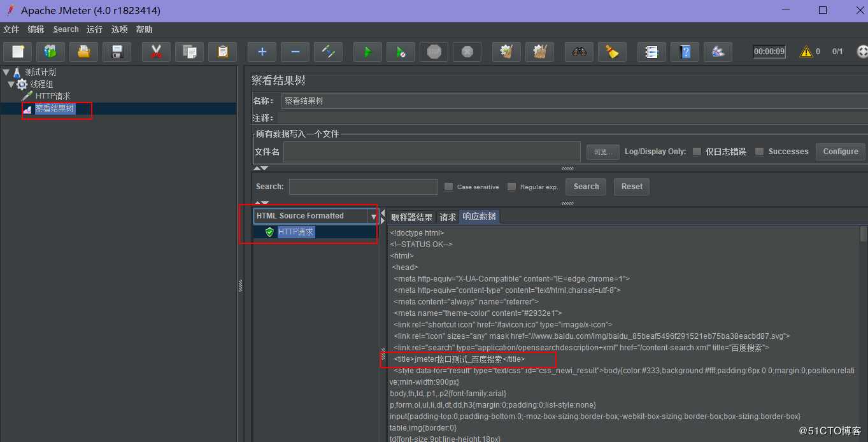Toggle the Case sensitive checkbox
Image resolution: width=868 pixels, height=442 pixels.
tap(448, 187)
